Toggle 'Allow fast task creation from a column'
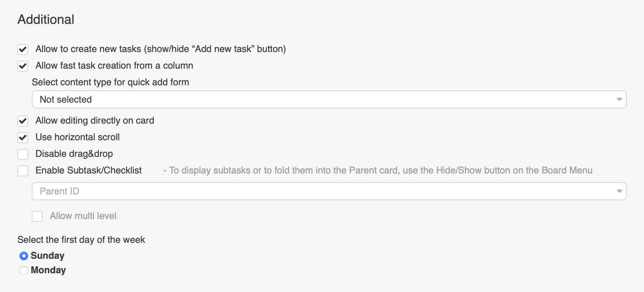 click(x=23, y=66)
